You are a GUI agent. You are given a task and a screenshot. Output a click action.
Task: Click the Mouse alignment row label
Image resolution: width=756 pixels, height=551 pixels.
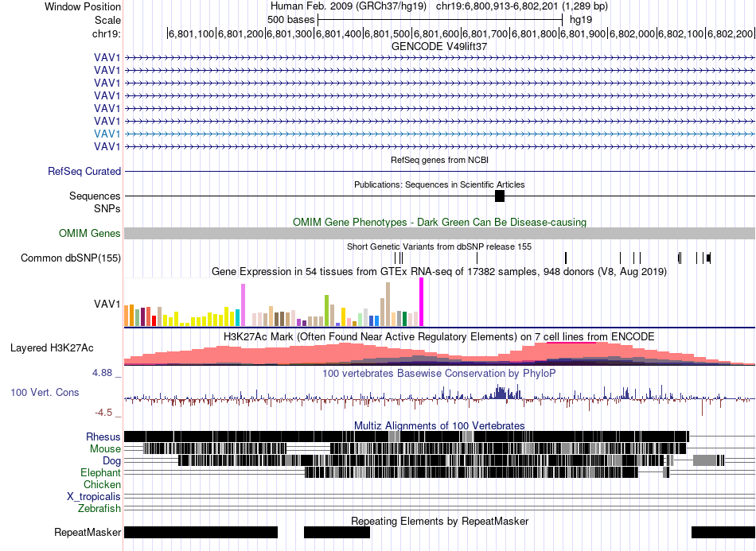coord(105,449)
